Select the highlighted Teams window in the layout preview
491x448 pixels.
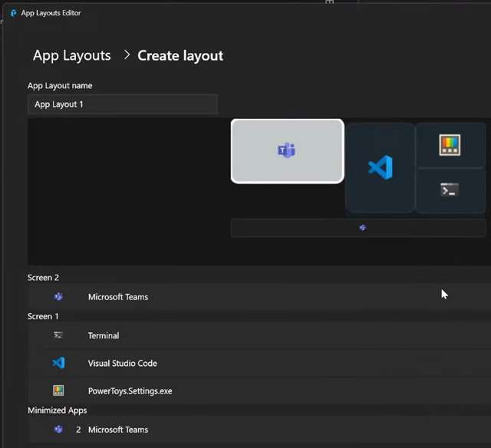pyautogui.click(x=287, y=151)
